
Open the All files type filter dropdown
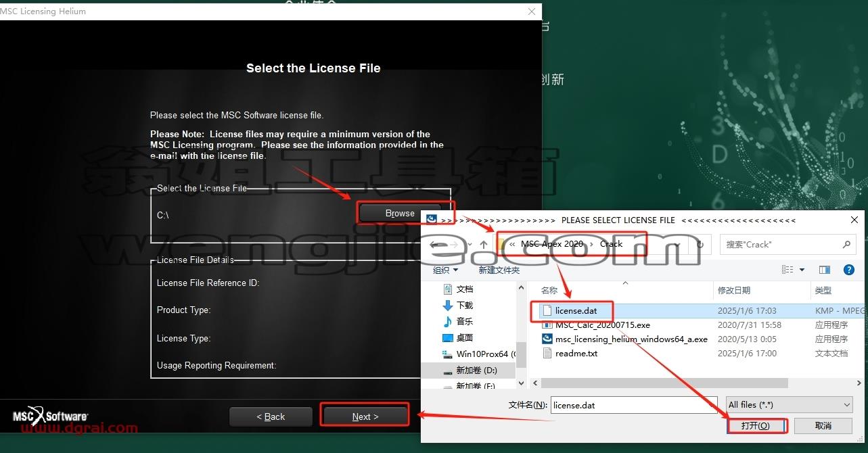point(789,405)
